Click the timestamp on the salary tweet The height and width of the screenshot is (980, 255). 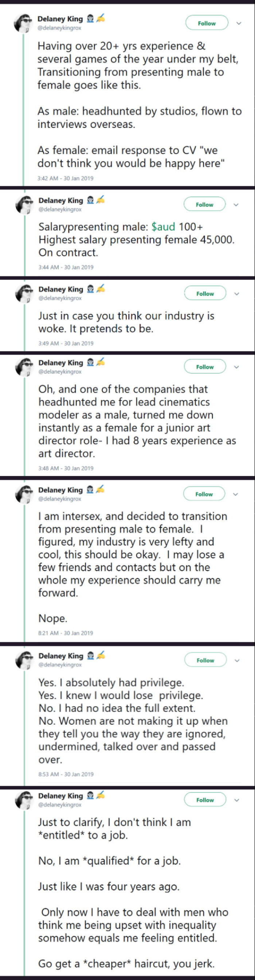pos(66,267)
